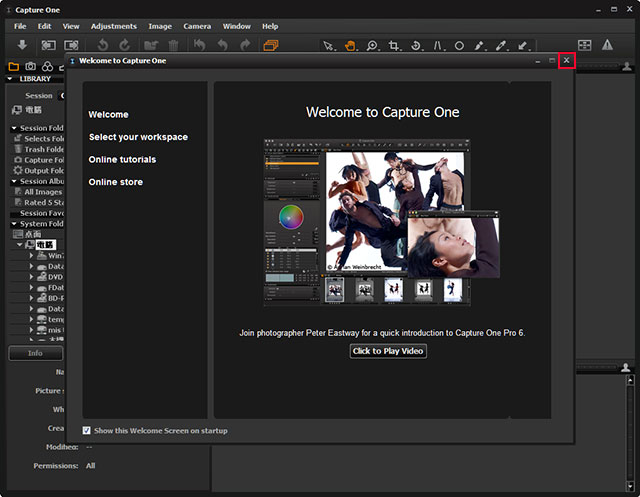Click the Info button in Library panel
This screenshot has width=640, height=497.
click(36, 353)
